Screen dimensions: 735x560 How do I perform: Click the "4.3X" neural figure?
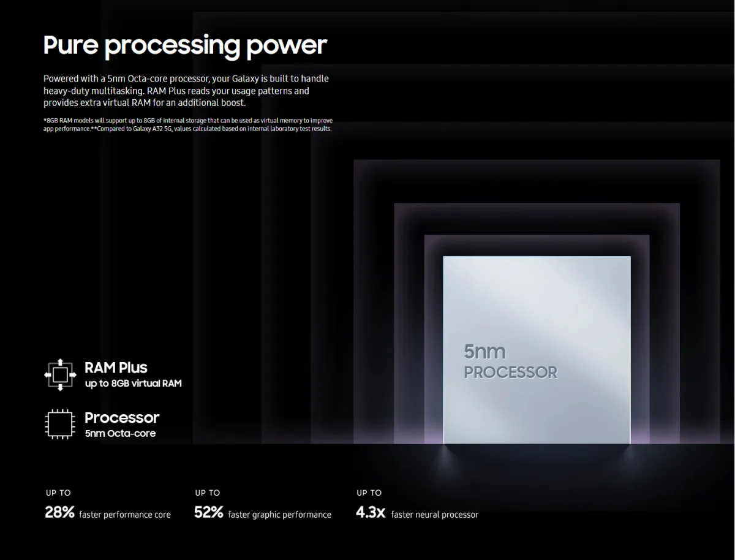tap(371, 513)
